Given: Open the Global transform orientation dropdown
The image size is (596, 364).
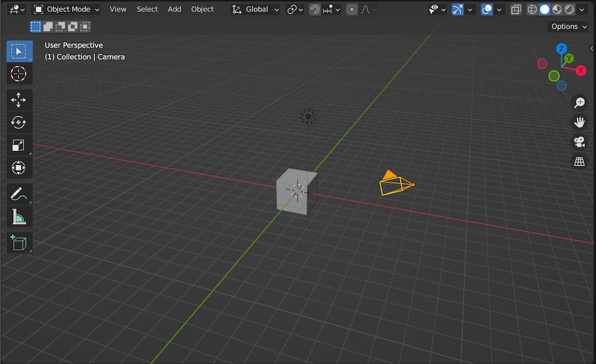Looking at the screenshot, I should coord(255,9).
